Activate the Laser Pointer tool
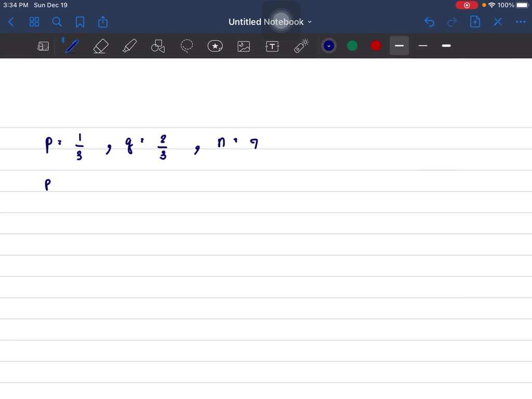Image resolution: width=532 pixels, height=399 pixels. (x=300, y=46)
